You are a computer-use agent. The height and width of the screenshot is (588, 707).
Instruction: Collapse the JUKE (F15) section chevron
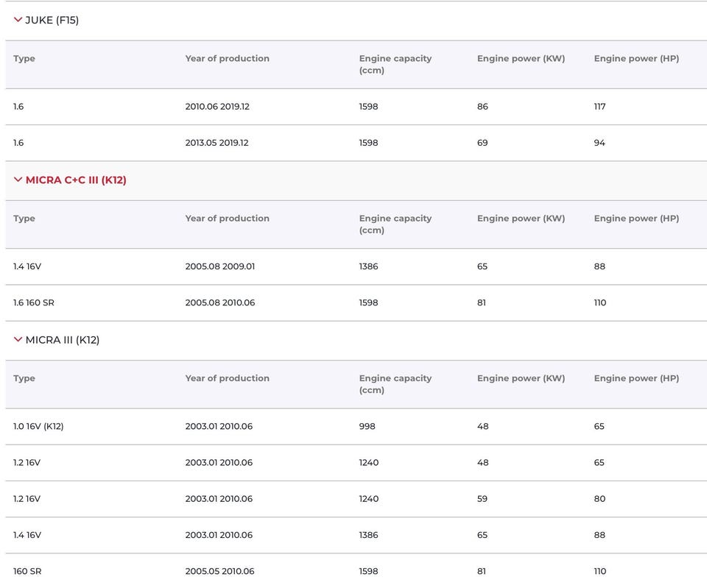pos(18,20)
